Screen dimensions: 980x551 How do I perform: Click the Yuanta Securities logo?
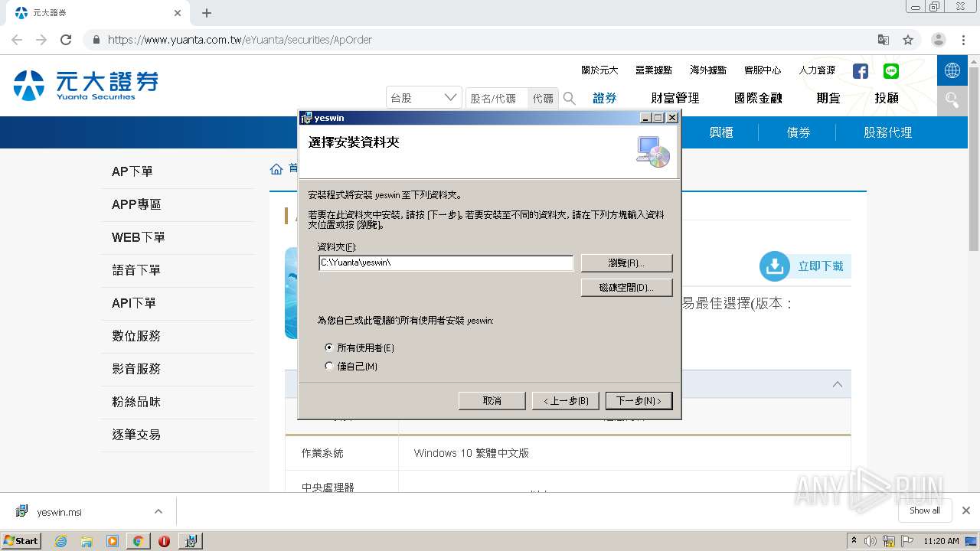[x=86, y=85]
